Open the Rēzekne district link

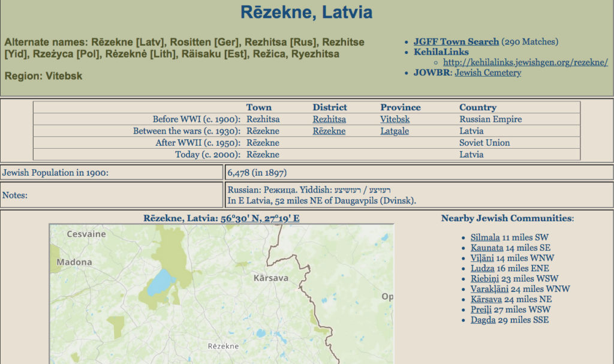point(329,131)
